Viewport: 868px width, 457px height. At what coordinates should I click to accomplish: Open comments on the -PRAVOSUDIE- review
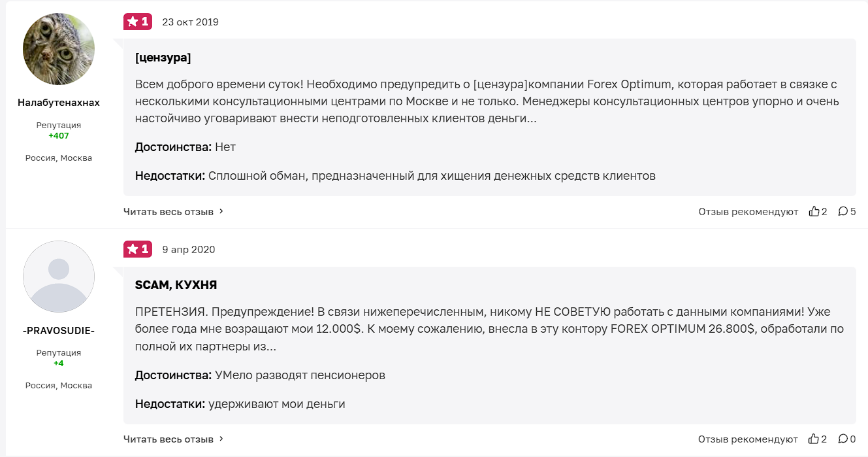843,439
